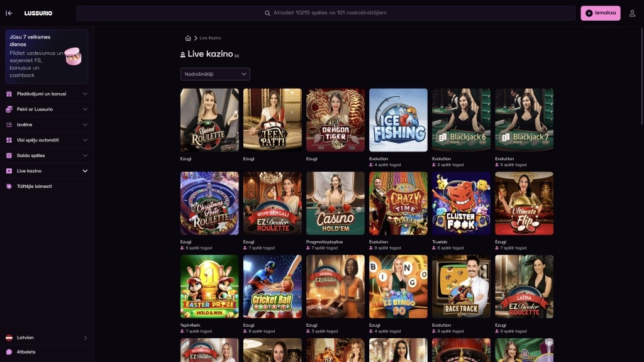Select Galda spēles menu item
Viewport: 644px width, 362px height.
point(47,156)
